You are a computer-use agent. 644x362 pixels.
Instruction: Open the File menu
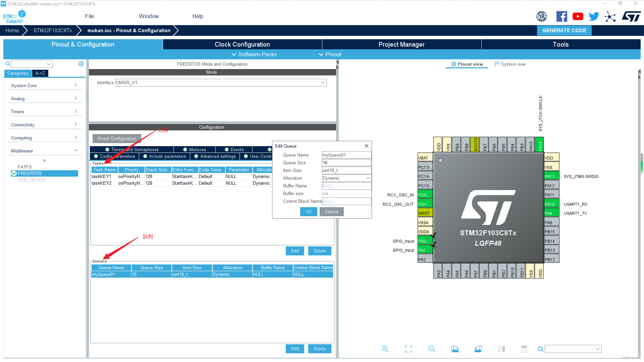(90, 16)
